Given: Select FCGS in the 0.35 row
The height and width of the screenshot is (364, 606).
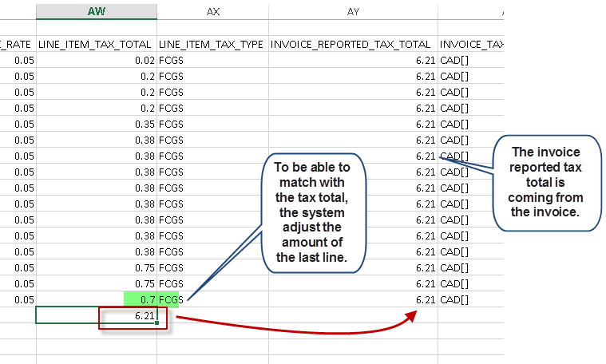Looking at the screenshot, I should point(212,124).
